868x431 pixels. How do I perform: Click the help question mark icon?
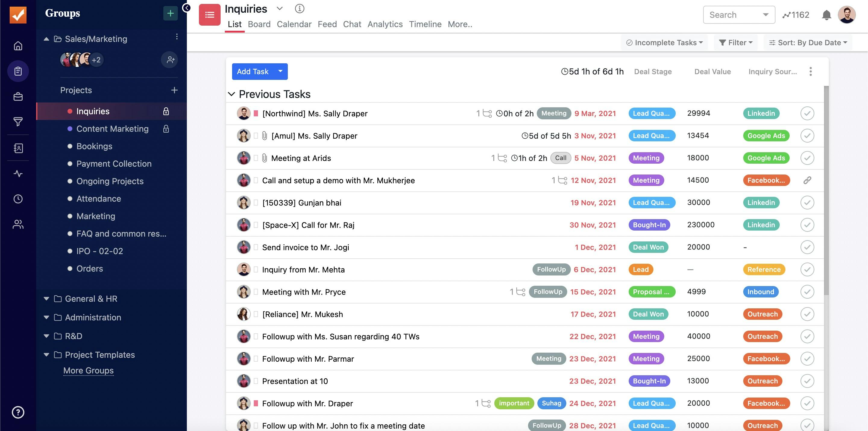18,412
